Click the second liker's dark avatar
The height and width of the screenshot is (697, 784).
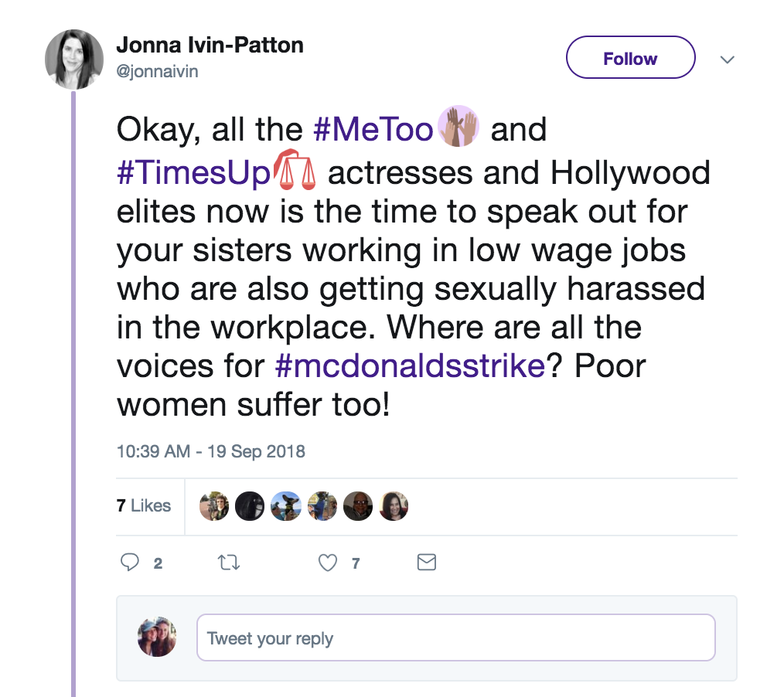pyautogui.click(x=250, y=506)
